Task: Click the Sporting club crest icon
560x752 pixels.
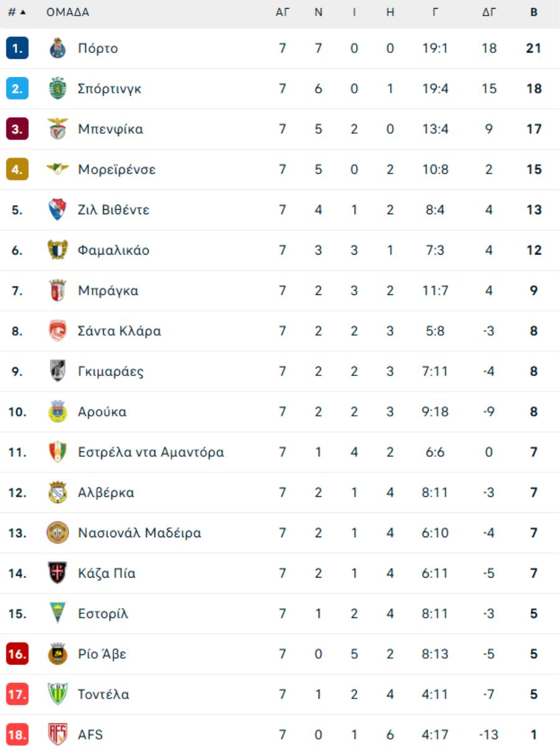Action: click(57, 89)
